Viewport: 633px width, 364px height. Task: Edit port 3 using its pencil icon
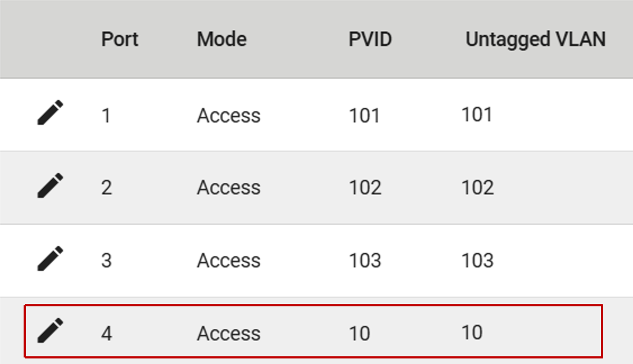50,259
